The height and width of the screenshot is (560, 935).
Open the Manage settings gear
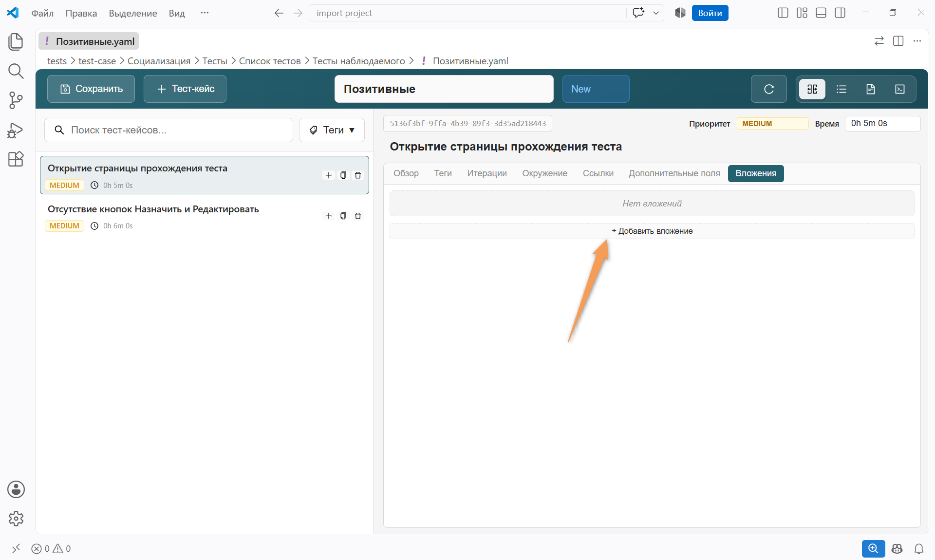pyautogui.click(x=16, y=519)
